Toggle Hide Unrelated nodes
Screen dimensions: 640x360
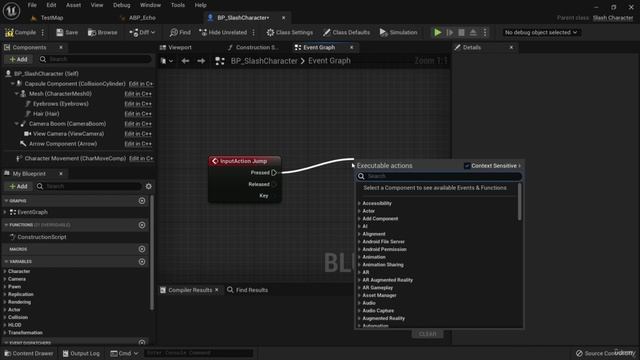[223, 32]
